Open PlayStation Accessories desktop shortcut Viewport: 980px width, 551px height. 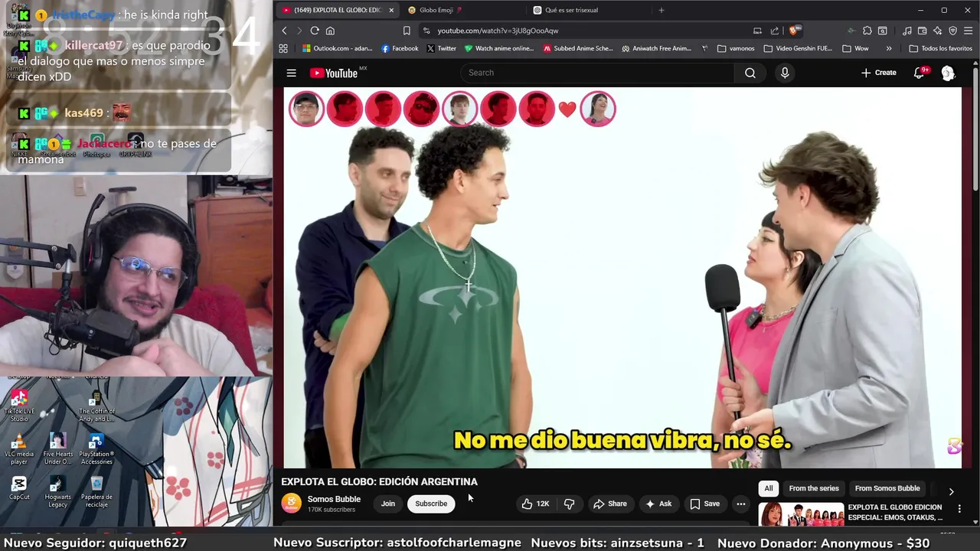pyautogui.click(x=96, y=449)
